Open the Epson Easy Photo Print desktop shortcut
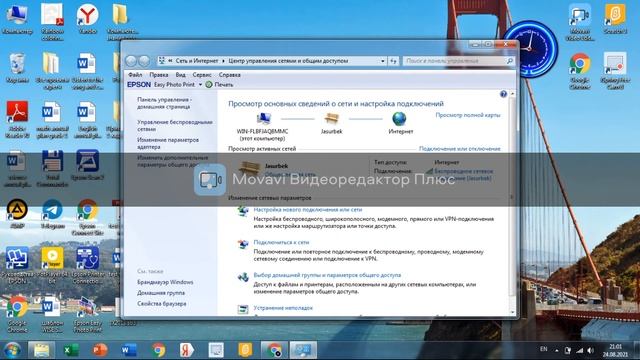Viewport: 640px width, 360px height. [x=87, y=314]
